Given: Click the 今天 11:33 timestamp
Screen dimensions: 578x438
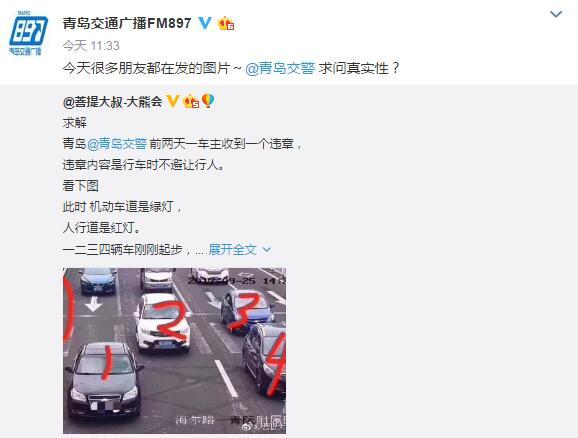Looking at the screenshot, I should point(91,46).
